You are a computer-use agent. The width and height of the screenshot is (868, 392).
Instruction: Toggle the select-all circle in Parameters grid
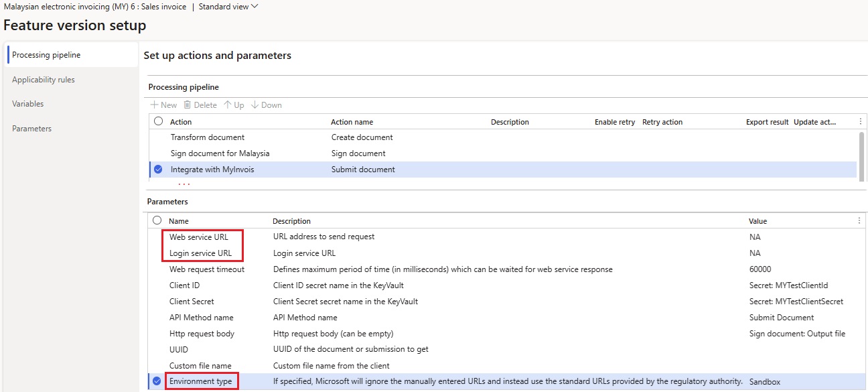157,220
